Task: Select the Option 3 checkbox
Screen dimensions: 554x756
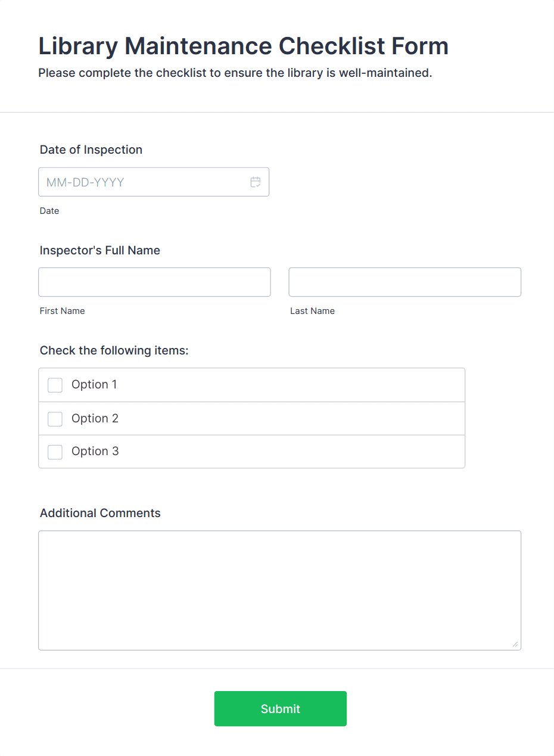Action: tap(55, 452)
